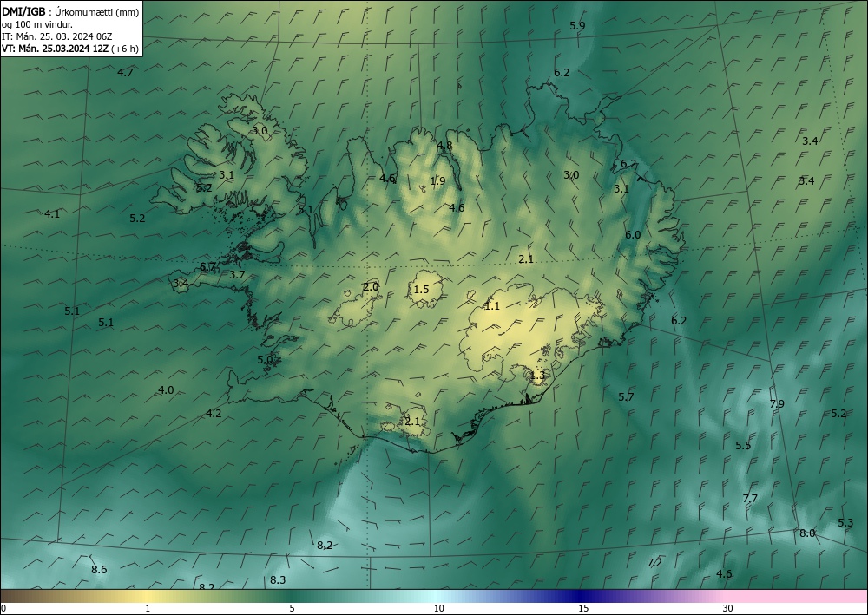The image size is (868, 615).
Task: Select the 7.7 value in the southeast sea
Action: [750, 499]
